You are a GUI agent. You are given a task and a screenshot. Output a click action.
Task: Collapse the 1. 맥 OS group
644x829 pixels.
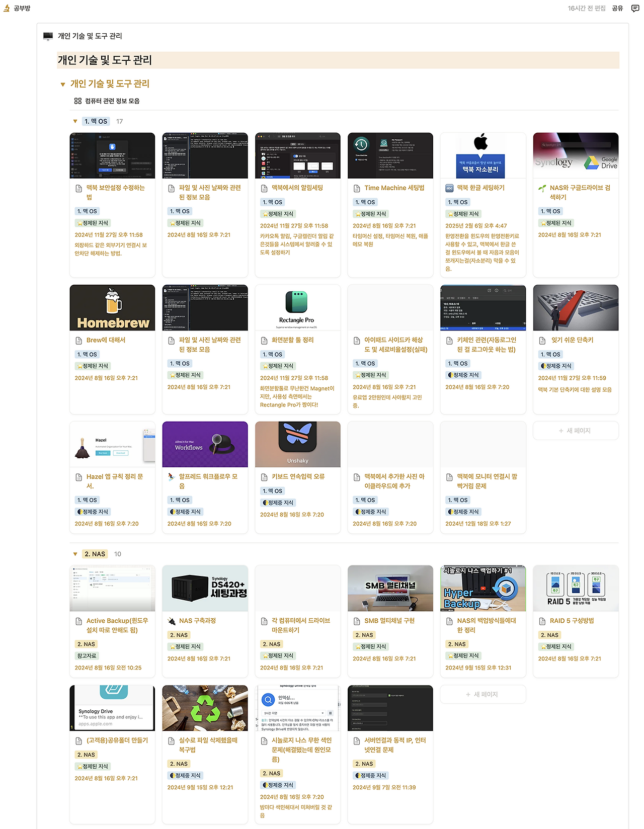coord(75,121)
